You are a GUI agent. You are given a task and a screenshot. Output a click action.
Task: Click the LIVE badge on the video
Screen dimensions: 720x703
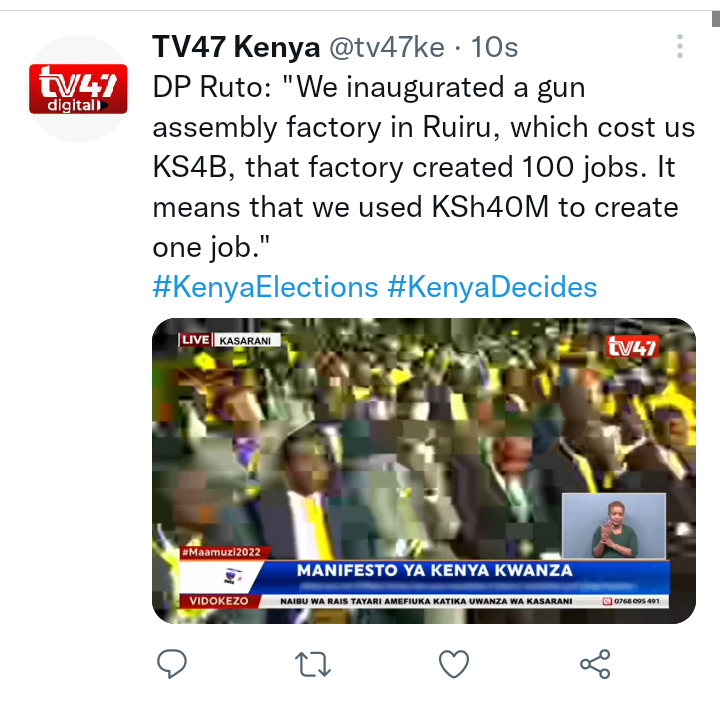point(196,340)
